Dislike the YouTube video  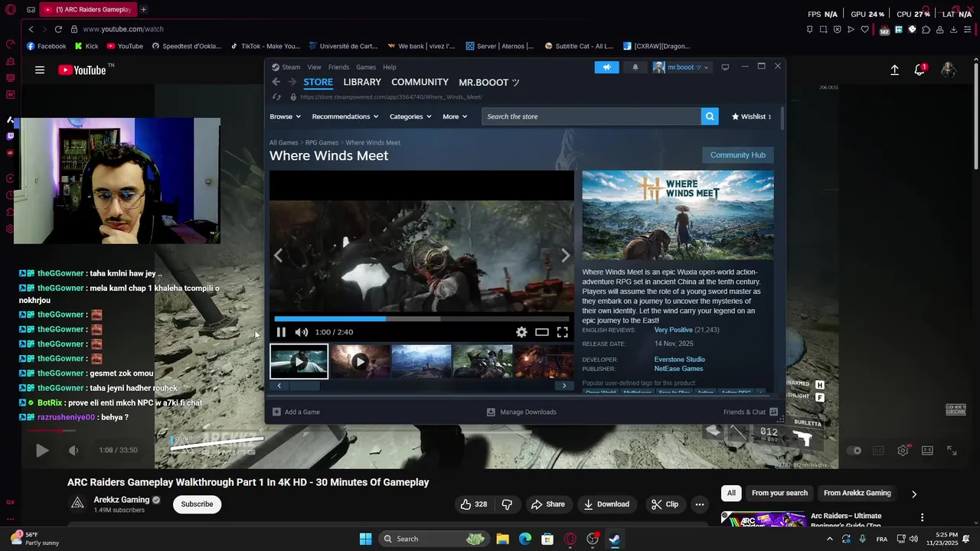[507, 504]
